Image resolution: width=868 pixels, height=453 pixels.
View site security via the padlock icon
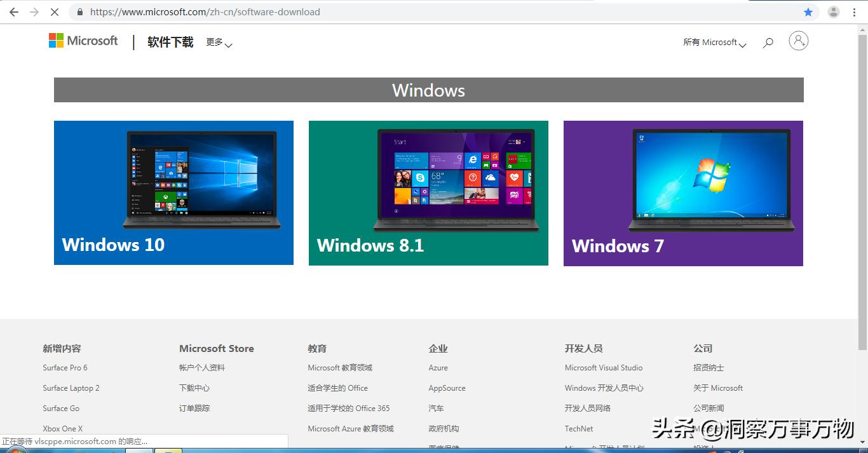pyautogui.click(x=79, y=11)
